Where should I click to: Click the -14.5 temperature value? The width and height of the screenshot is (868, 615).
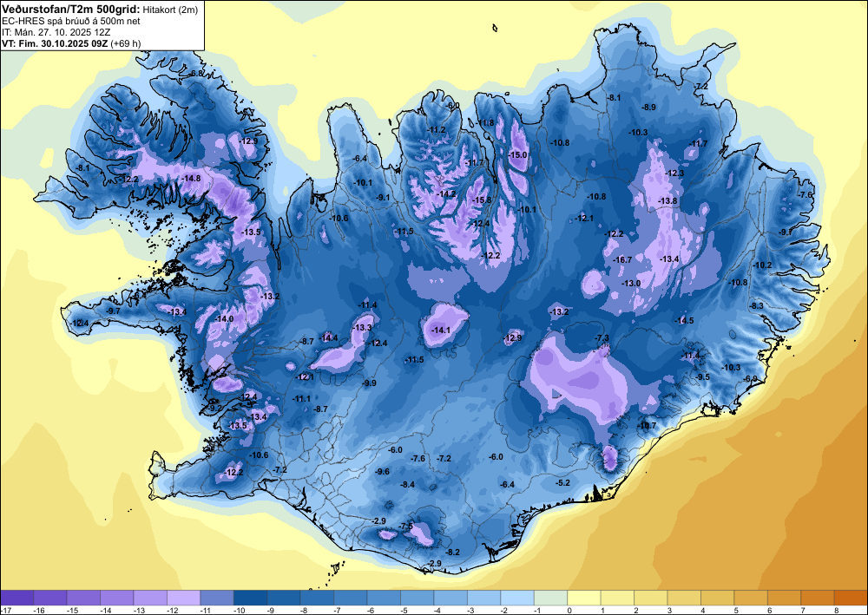pos(684,321)
